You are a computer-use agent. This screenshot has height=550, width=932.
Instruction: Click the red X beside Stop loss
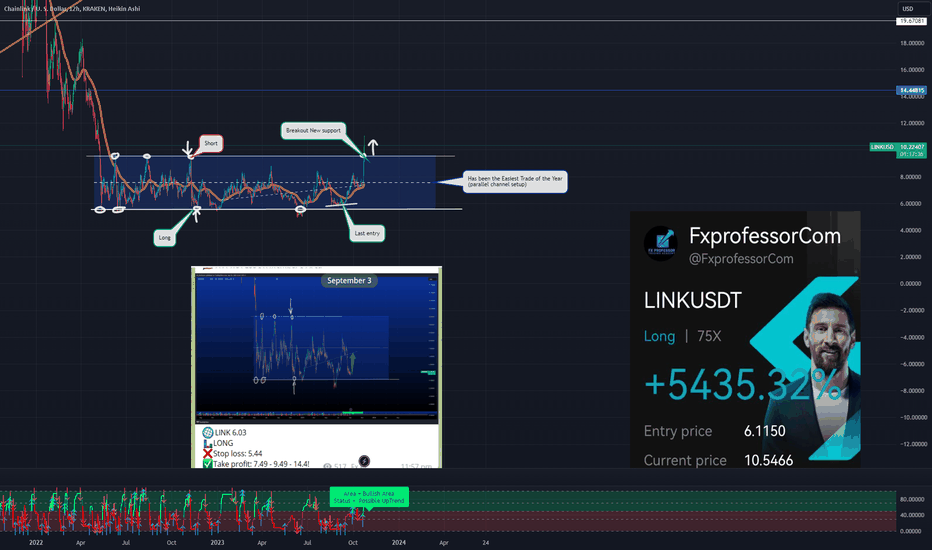click(x=207, y=454)
